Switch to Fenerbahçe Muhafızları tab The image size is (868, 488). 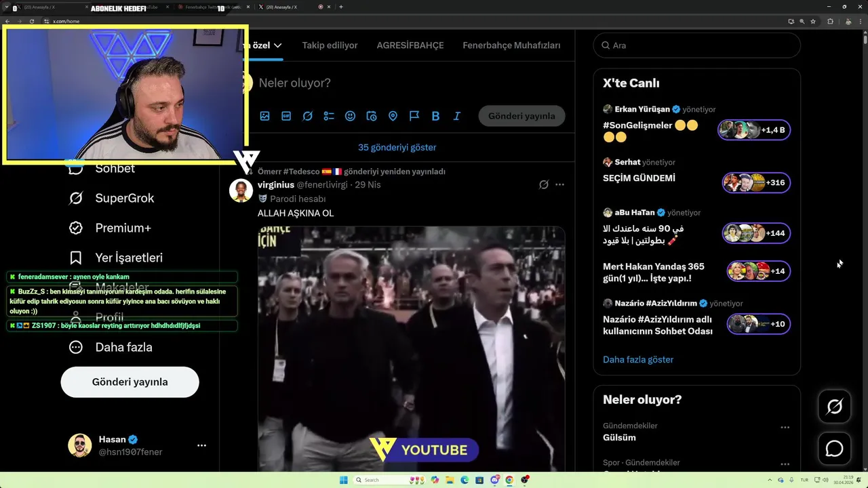511,45
